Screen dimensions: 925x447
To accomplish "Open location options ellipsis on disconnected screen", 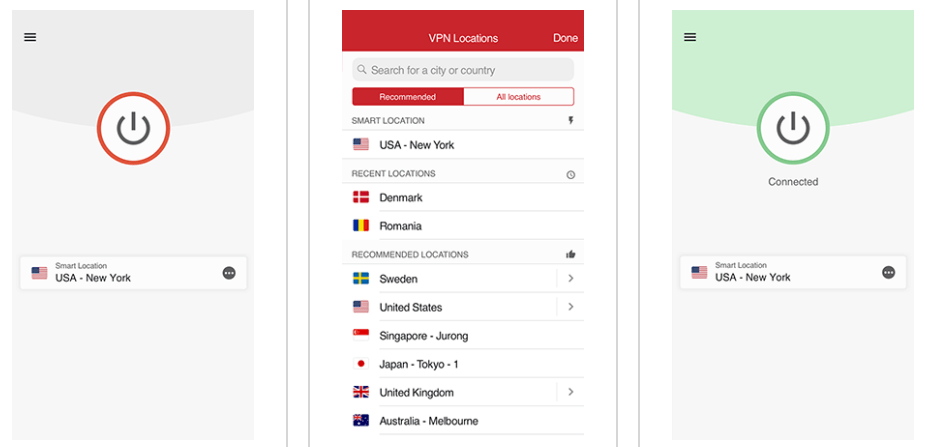I will (229, 273).
